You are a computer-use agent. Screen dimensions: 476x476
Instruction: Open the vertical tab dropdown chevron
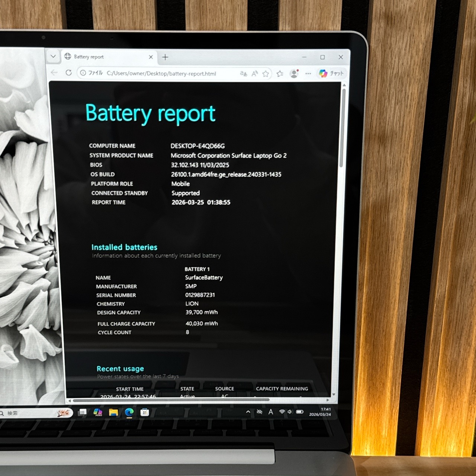pos(53,56)
